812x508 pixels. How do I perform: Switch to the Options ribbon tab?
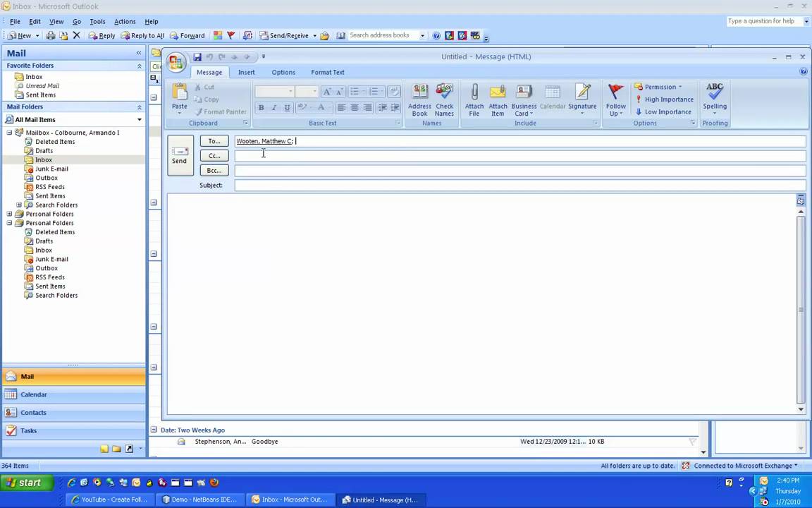[283, 73]
